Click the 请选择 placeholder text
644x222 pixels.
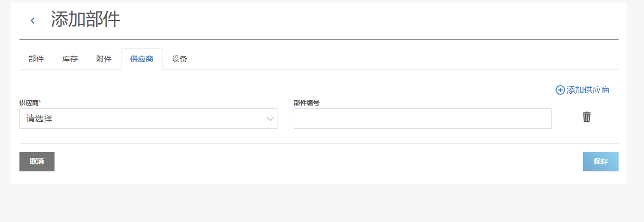tap(39, 119)
